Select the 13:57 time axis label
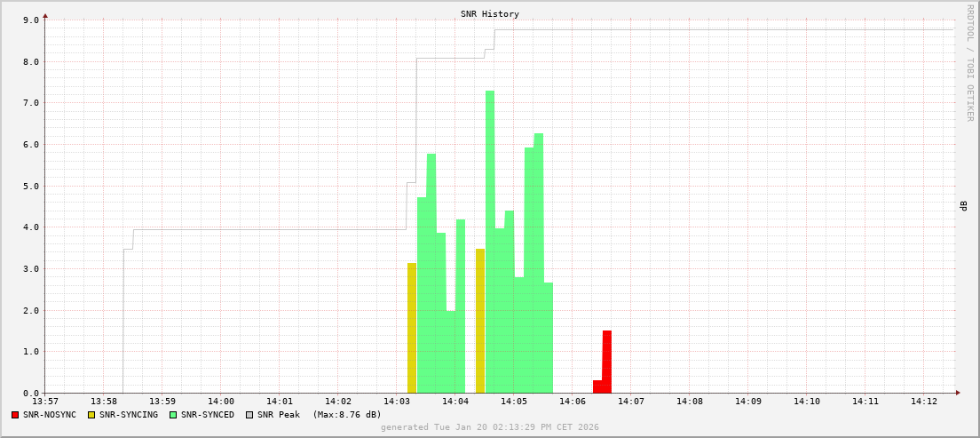Viewport: 980px width, 438px height. tap(45, 402)
